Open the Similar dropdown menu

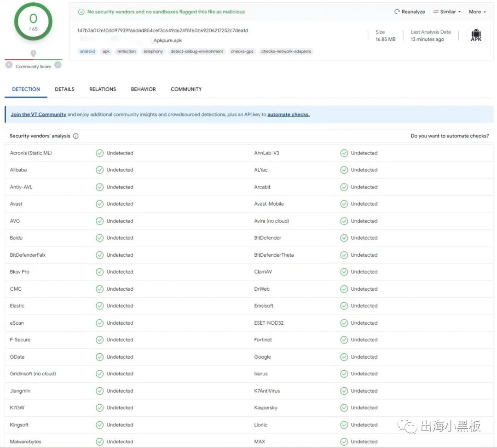click(x=447, y=11)
